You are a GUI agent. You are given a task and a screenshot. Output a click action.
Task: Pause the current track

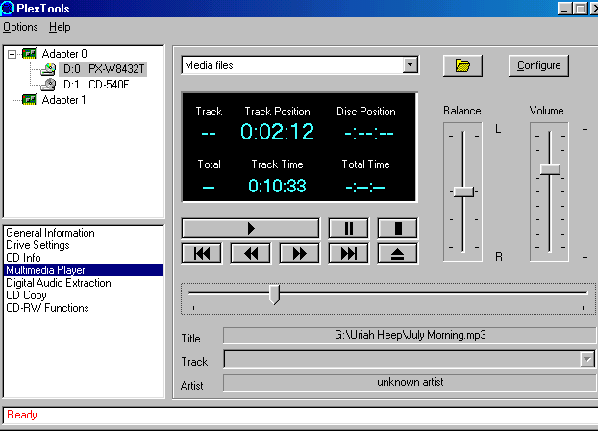click(348, 228)
